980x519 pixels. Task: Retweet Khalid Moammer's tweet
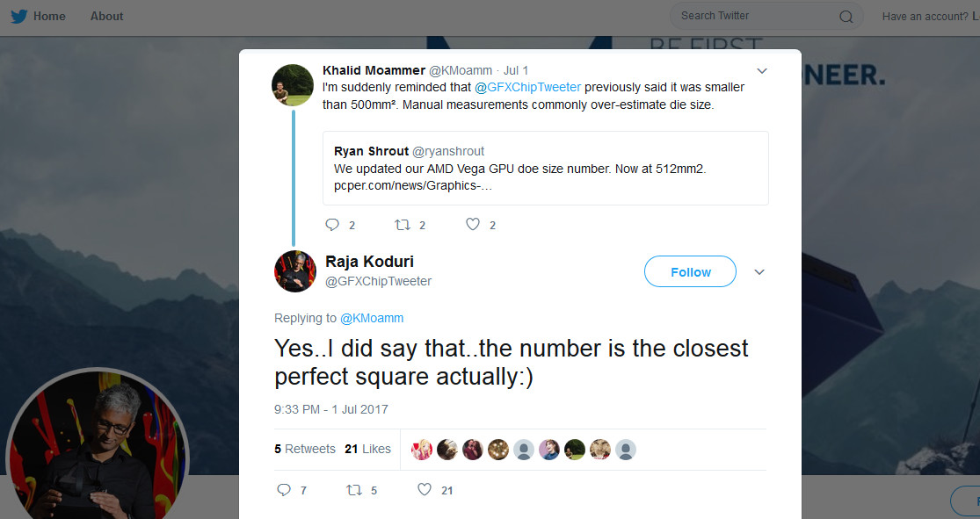pos(403,225)
